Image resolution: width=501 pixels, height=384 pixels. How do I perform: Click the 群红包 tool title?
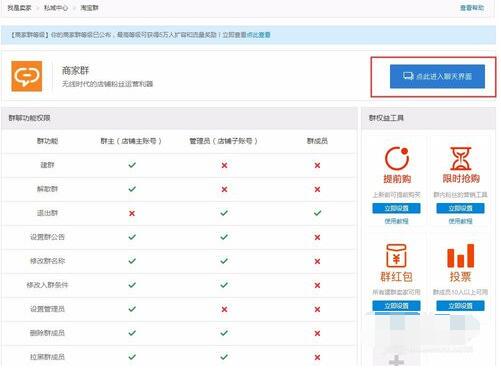pyautogui.click(x=396, y=277)
